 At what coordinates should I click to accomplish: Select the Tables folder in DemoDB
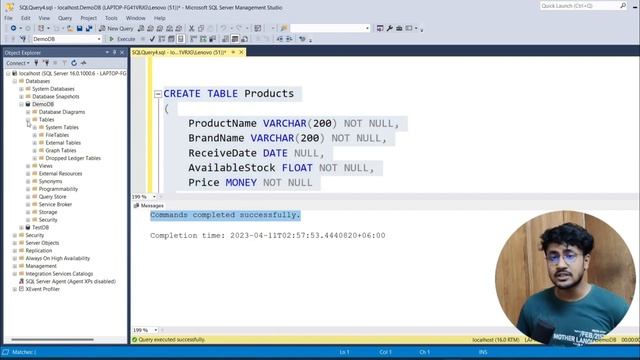[x=46, y=120]
